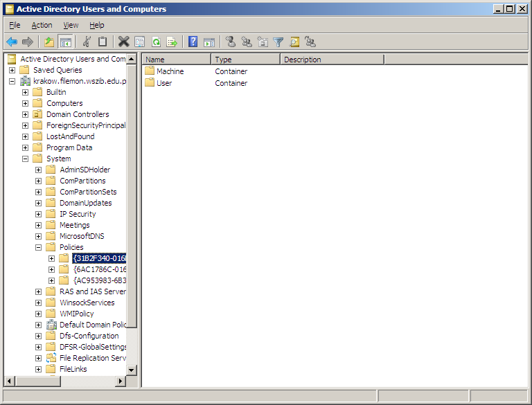
Task: Click the Export List icon
Action: [172, 42]
